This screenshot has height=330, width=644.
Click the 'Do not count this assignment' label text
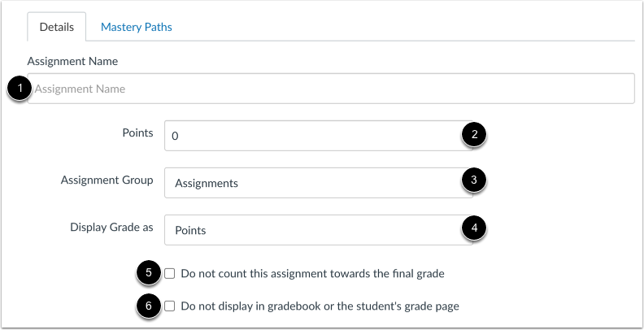(312, 274)
